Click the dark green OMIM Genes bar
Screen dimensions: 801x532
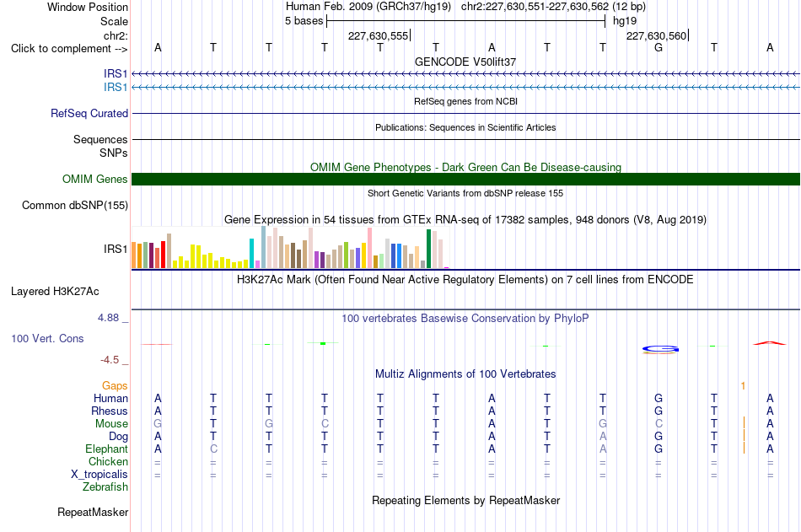pos(466,179)
